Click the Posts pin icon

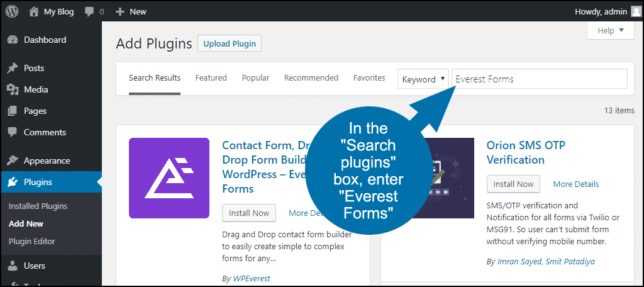[x=13, y=68]
